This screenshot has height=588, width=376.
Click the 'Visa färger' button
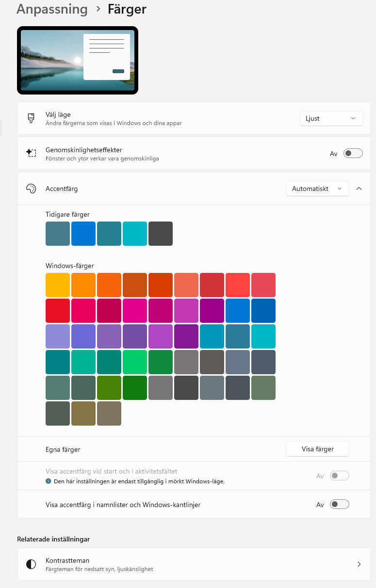(x=318, y=449)
